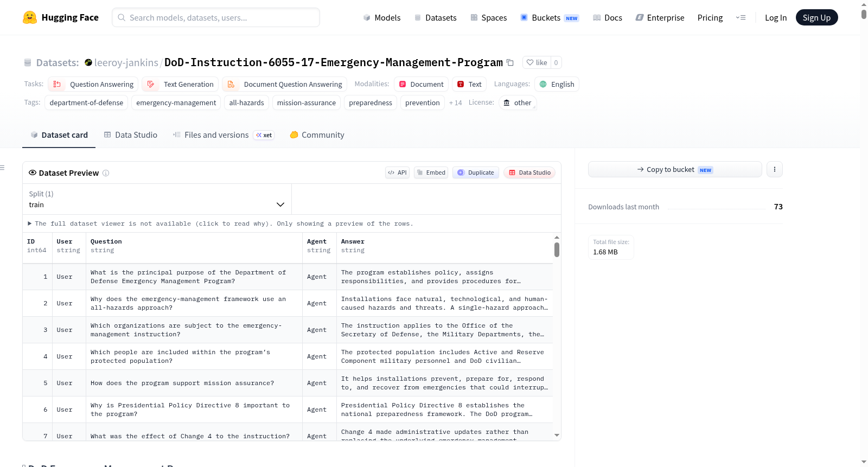
Task: Click the table scrollbar up arrow
Action: 557,238
